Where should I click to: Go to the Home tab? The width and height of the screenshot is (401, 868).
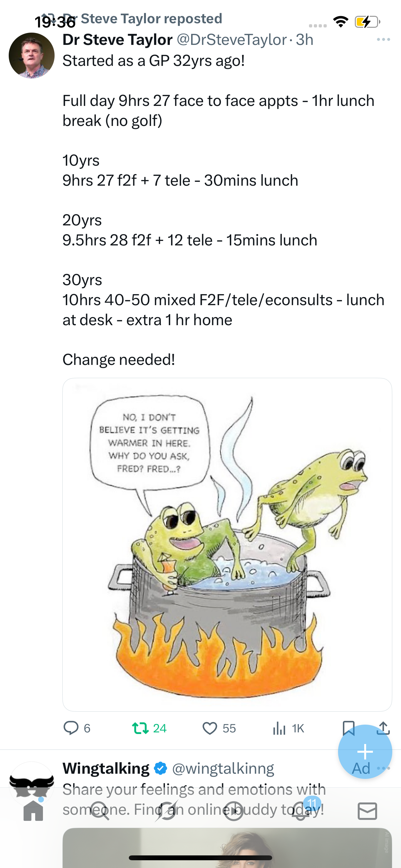click(x=33, y=811)
